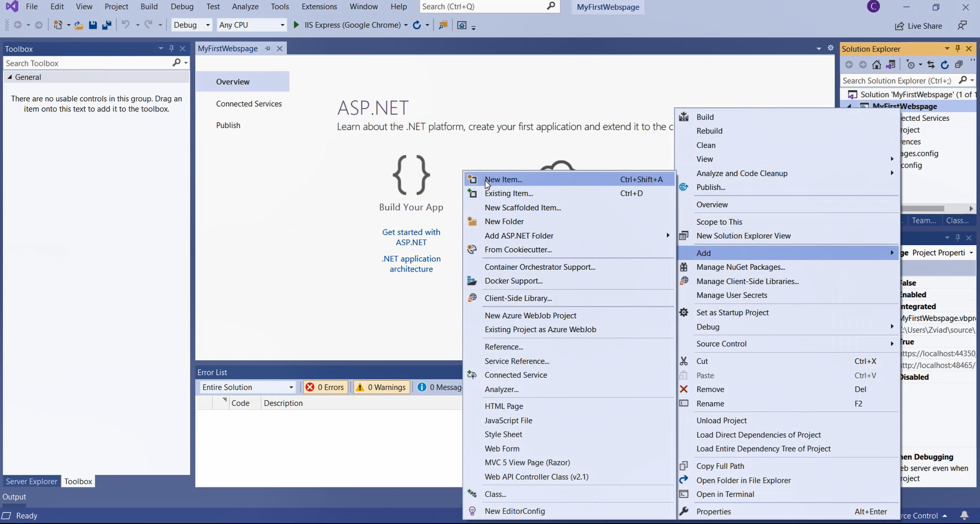
Task: Open the Debug configuration dropdown
Action: 191,25
